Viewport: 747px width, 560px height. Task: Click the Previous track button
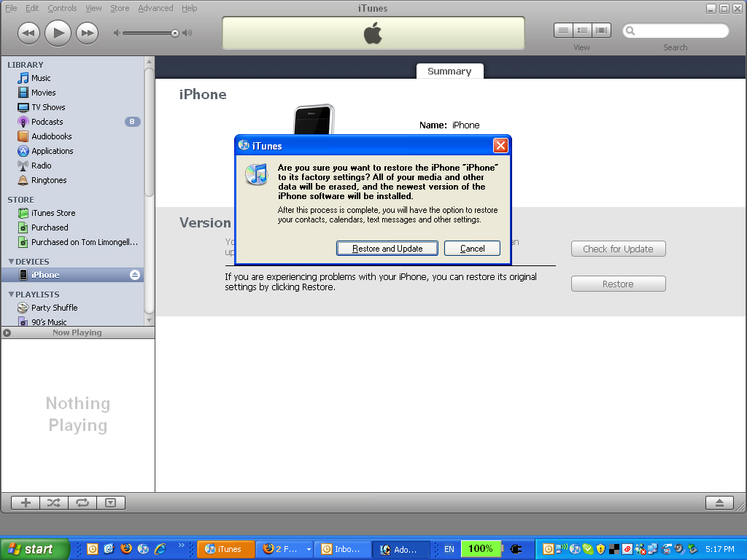(x=28, y=34)
